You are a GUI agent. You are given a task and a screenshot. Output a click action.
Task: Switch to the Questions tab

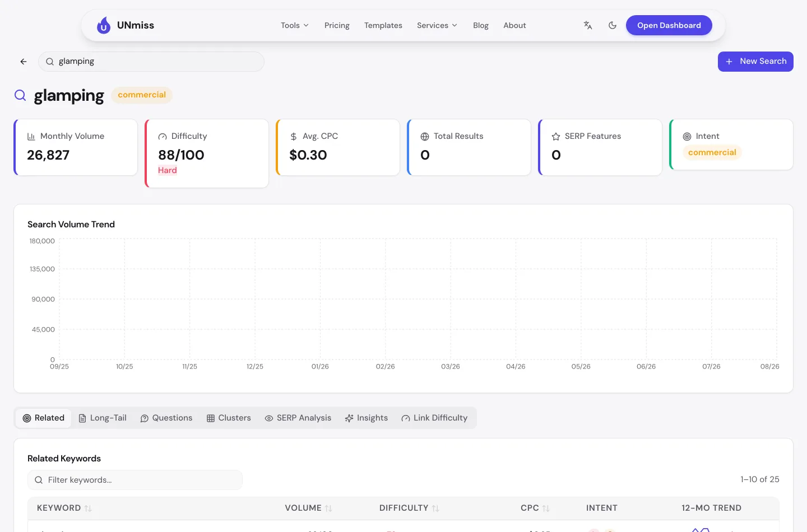click(x=166, y=418)
